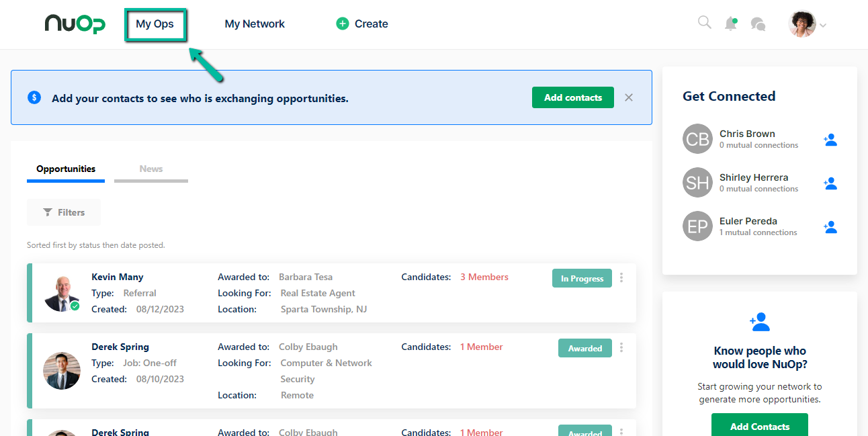Click the In Progress status badge
Image resolution: width=868 pixels, height=436 pixels.
click(582, 278)
